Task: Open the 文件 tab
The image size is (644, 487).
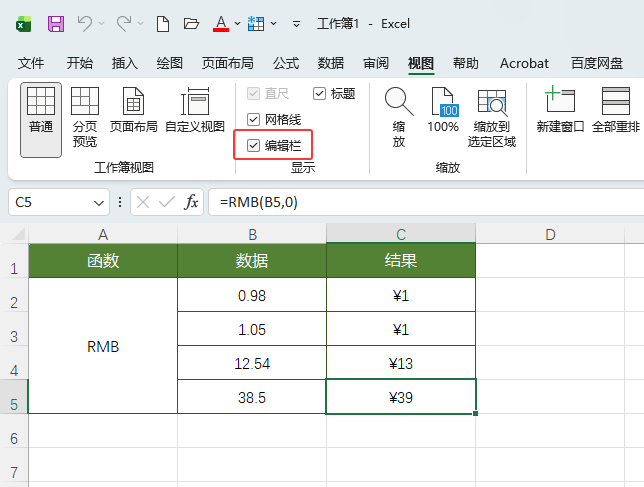Action: point(31,63)
